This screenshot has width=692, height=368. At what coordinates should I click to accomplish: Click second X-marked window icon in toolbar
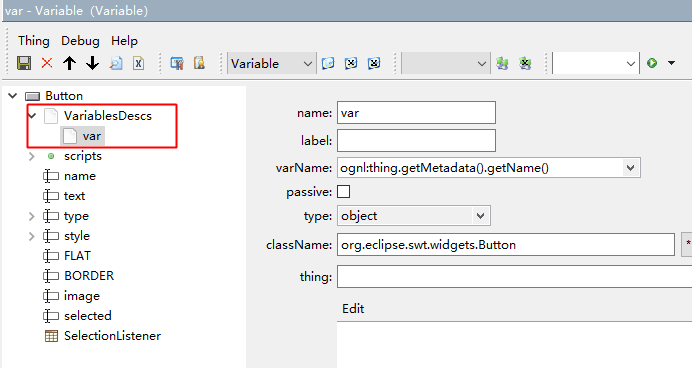point(374,63)
